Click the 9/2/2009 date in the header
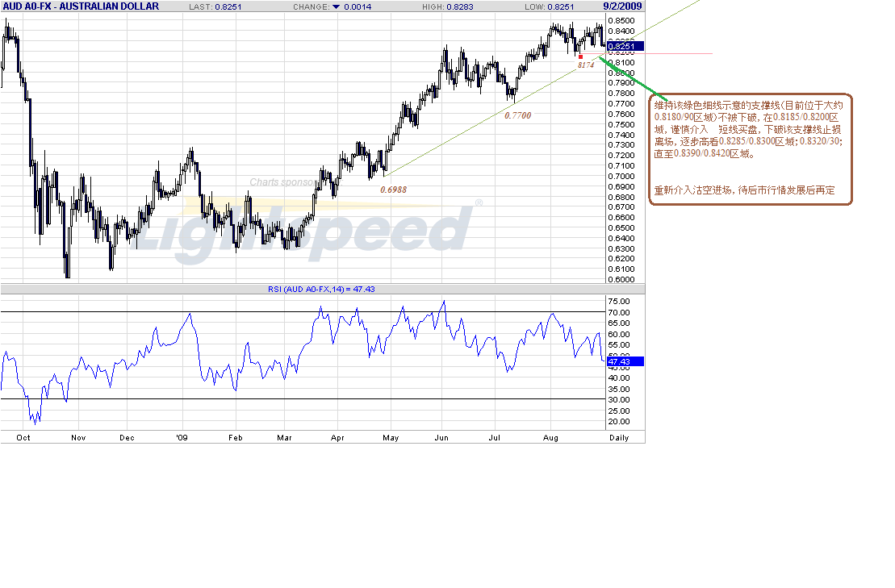 click(x=622, y=6)
